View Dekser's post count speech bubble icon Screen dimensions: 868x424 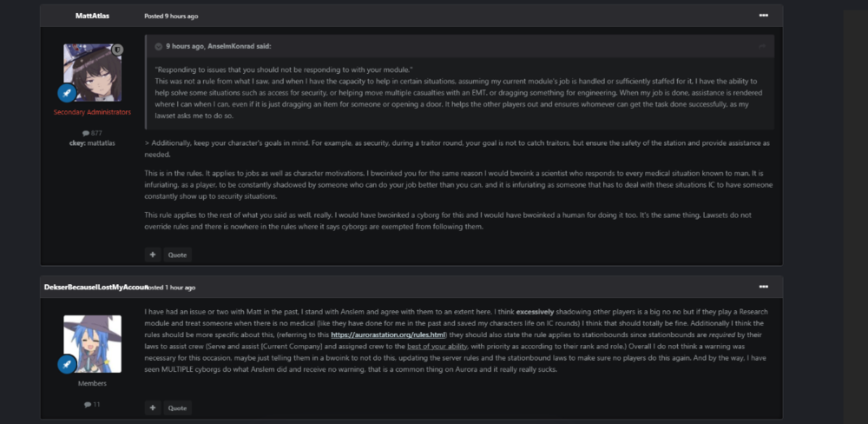pos(85,404)
